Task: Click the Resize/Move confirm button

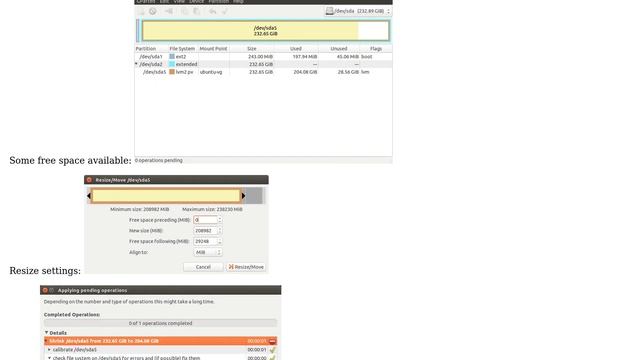Action: pos(246,267)
